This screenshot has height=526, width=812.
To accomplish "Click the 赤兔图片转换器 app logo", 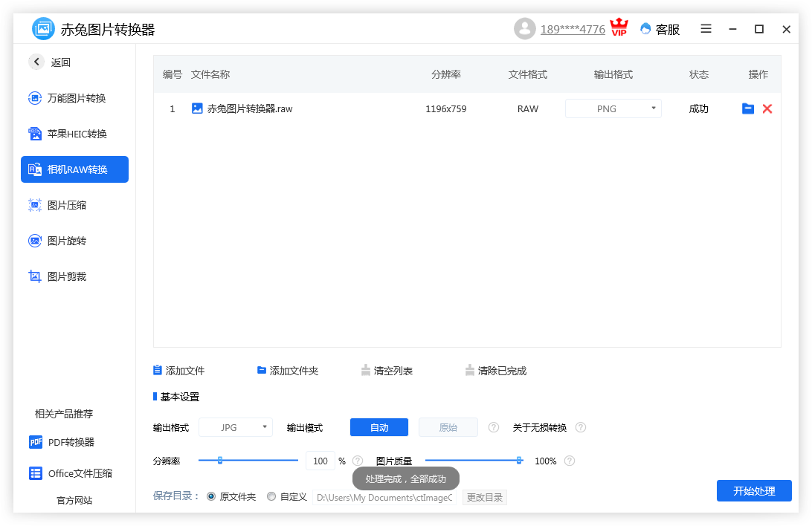I will pyautogui.click(x=43, y=28).
